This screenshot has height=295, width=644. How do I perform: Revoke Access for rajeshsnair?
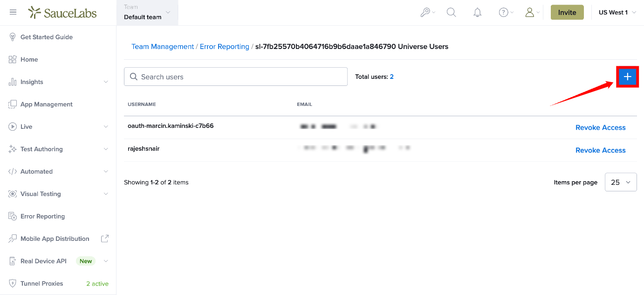(600, 150)
